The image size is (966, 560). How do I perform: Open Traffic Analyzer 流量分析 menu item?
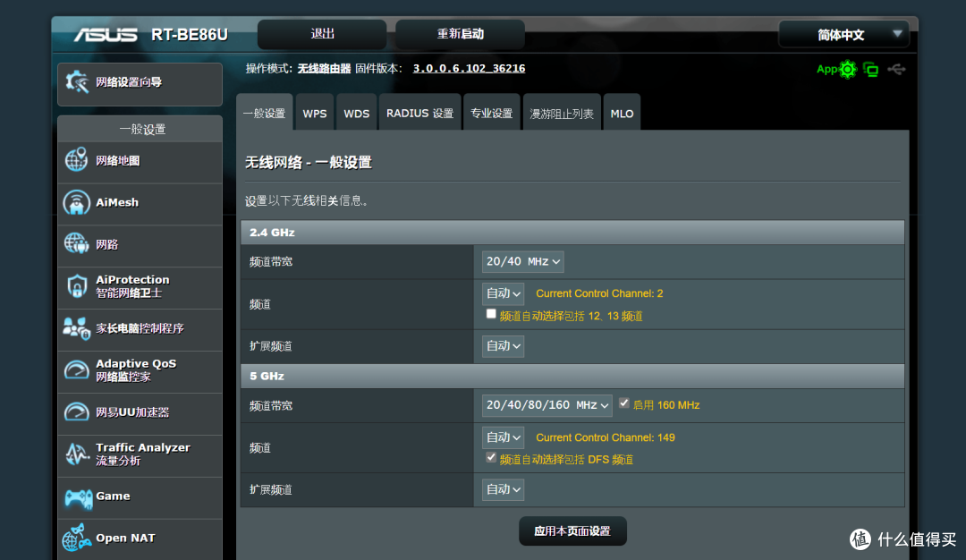[143, 454]
